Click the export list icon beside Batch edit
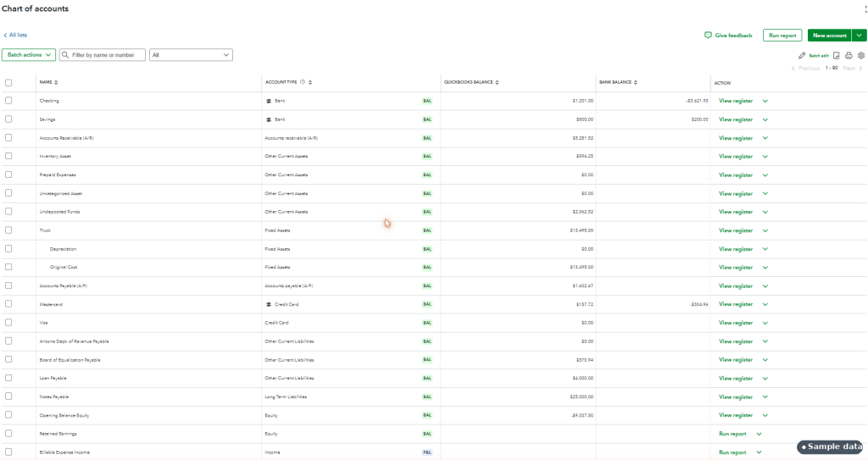Viewport: 868px width, 460px height. (837, 55)
